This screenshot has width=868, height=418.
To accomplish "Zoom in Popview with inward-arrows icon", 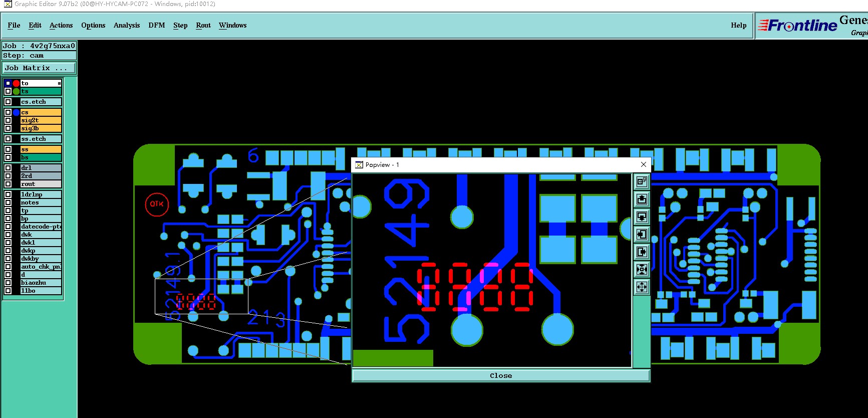I will [642, 269].
